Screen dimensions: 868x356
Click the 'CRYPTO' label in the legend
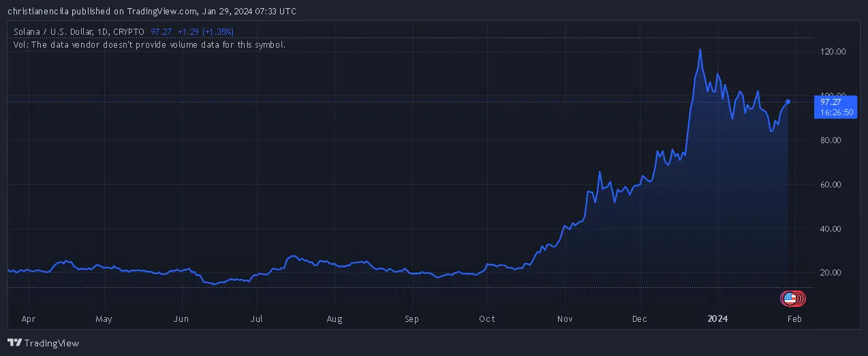[x=128, y=31]
